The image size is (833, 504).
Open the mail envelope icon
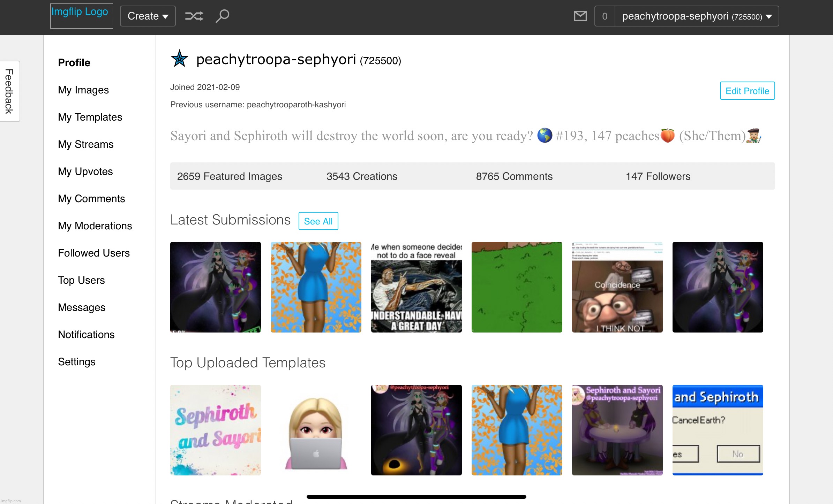pos(580,16)
